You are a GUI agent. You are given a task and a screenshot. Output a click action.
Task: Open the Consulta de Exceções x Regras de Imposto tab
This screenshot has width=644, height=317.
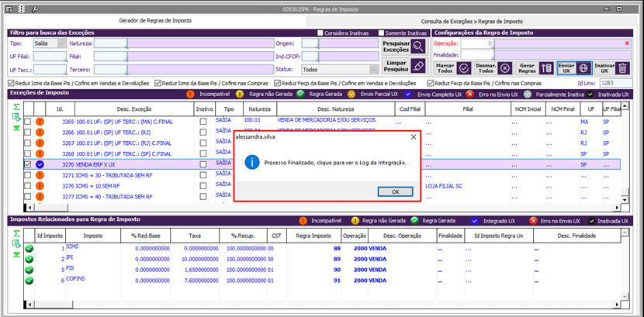(x=472, y=22)
